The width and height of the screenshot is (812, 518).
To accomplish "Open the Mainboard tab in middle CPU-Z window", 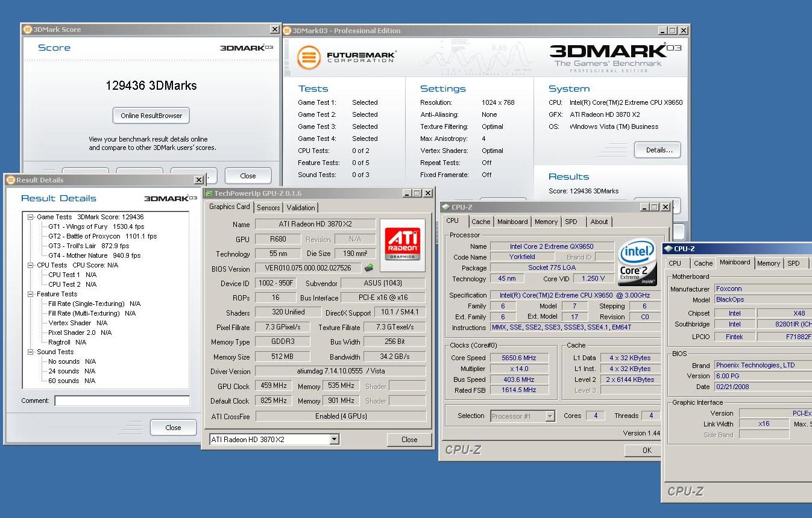I will 512,222.
